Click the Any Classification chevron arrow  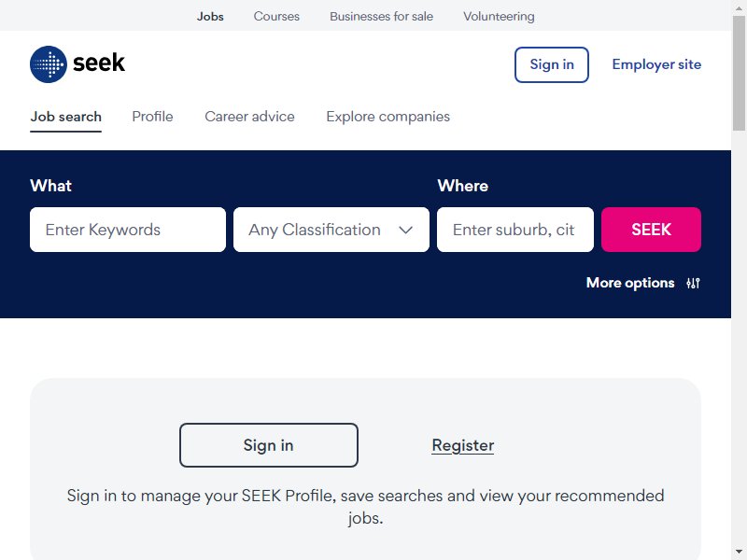tap(405, 230)
